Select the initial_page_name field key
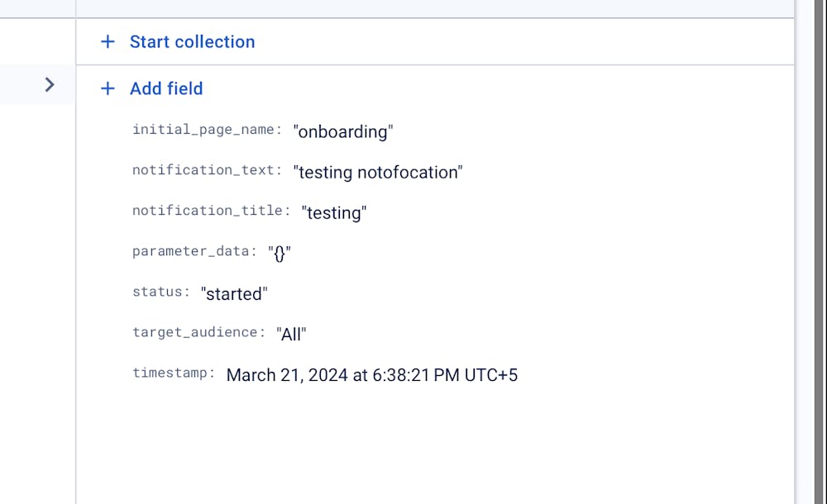The image size is (827, 504). coord(207,130)
